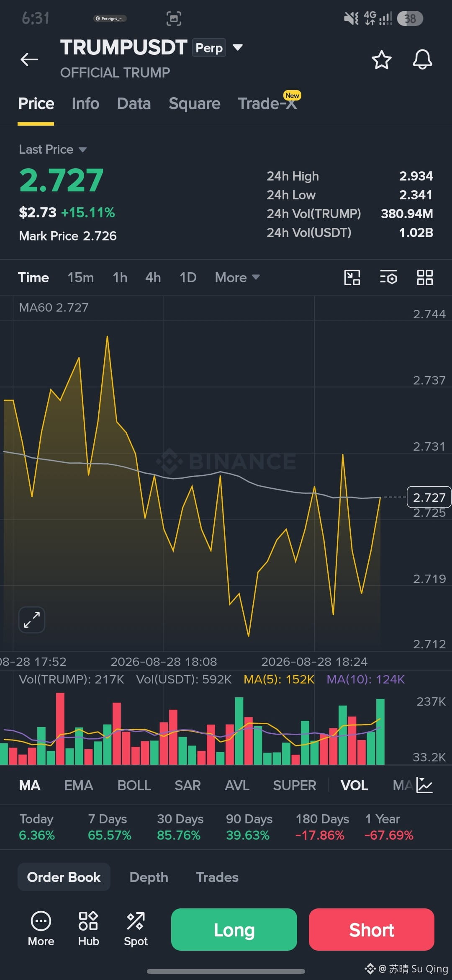Screen dimensions: 452x980
Task: Toggle the AVL indicator
Action: 237,785
